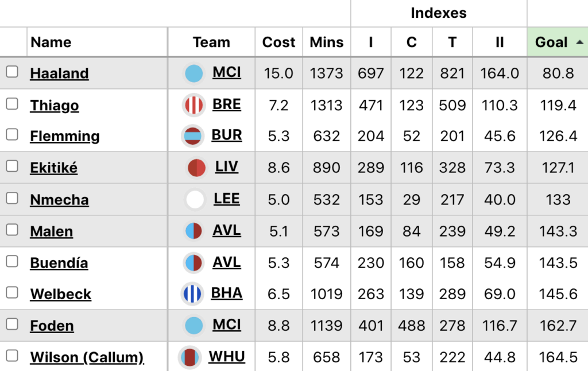588x371 pixels.
Task: Click the Aston Villa badge beside Malen
Action: [194, 231]
